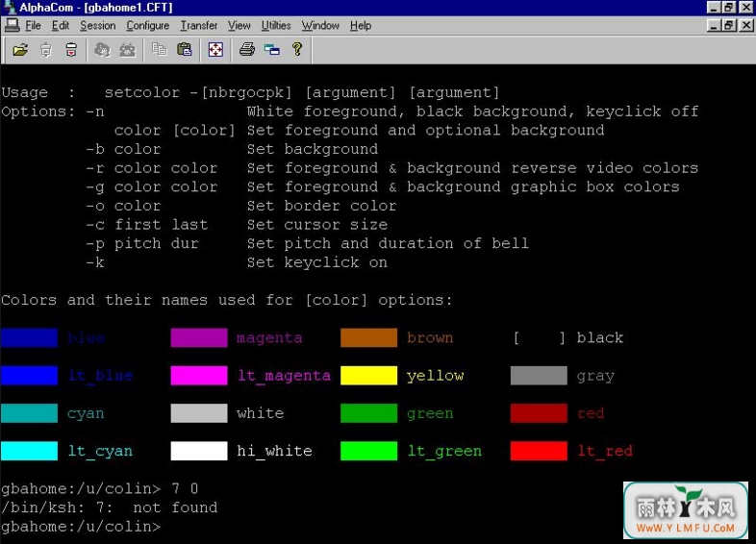Viewport: 756px width, 544px height.
Task: Click the full-screen arrows toolbar icon
Action: [215, 49]
